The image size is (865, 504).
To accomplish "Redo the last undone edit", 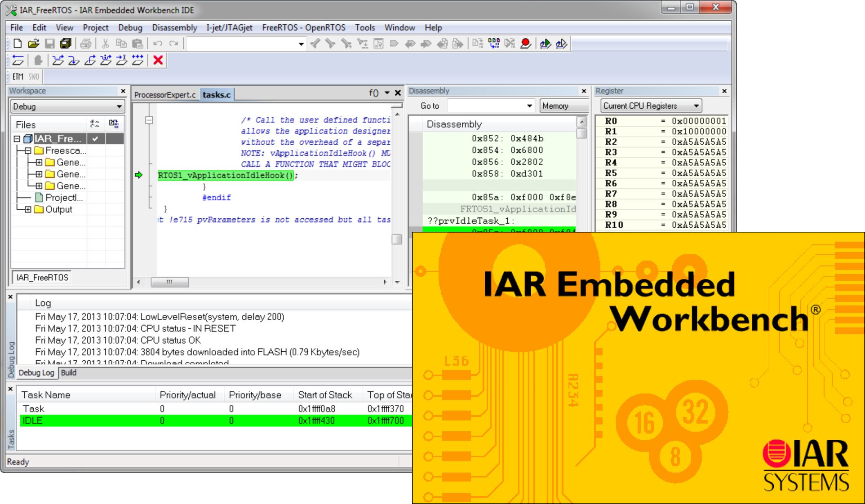I will (x=173, y=44).
